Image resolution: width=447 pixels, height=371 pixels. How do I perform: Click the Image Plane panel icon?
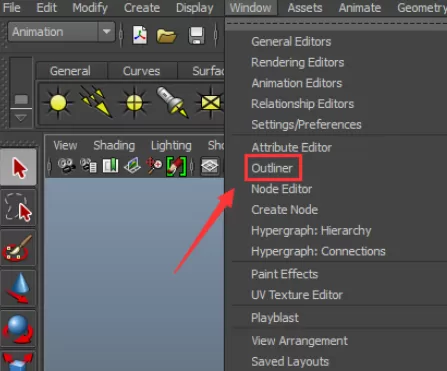point(132,166)
